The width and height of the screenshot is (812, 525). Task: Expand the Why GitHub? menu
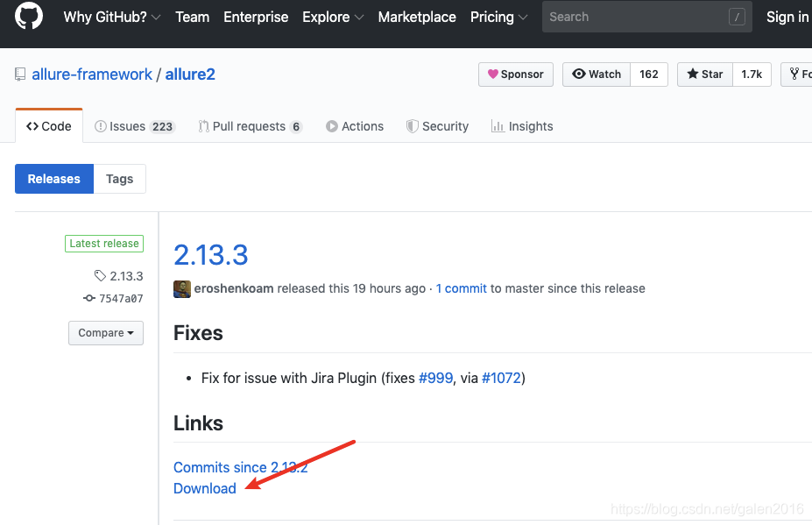pos(112,18)
